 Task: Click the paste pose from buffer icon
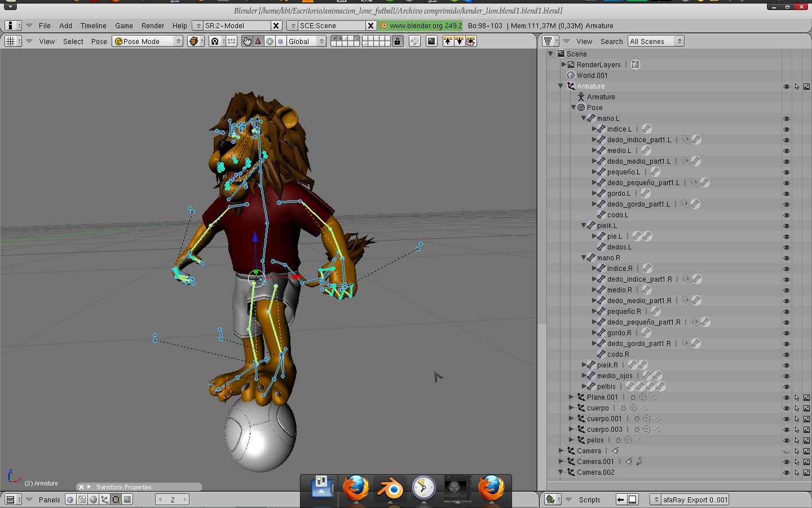pos(459,41)
